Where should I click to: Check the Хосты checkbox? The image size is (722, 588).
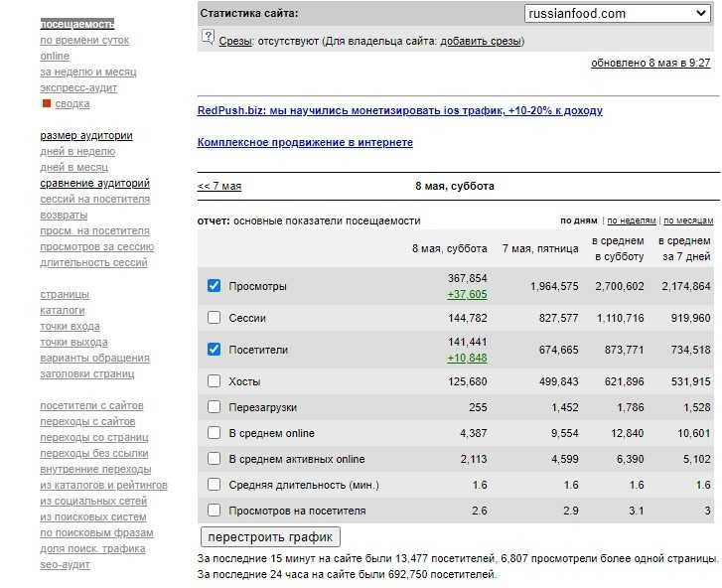click(214, 381)
